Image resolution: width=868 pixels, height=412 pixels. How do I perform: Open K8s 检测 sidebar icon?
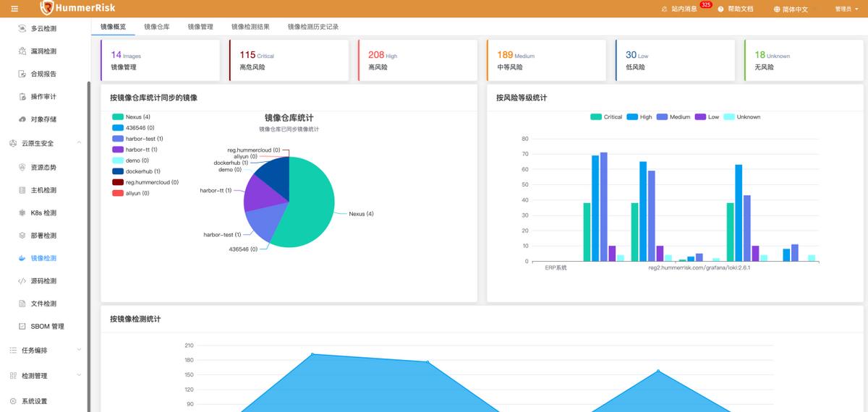point(22,213)
